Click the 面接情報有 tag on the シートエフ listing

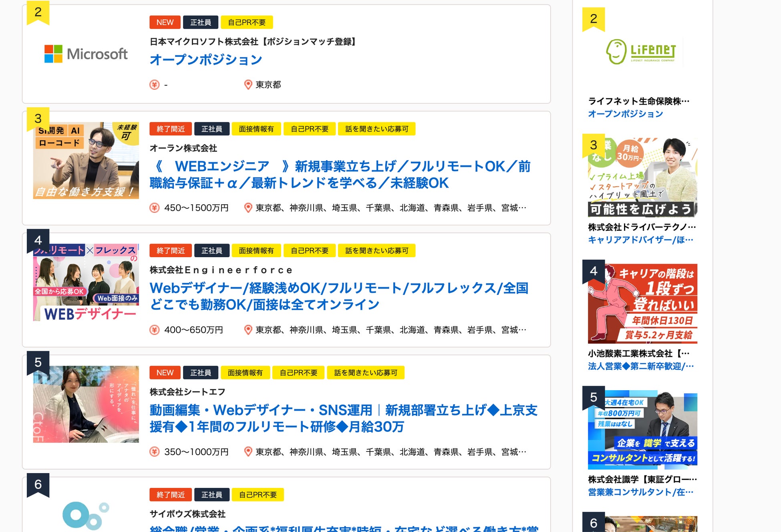click(245, 373)
